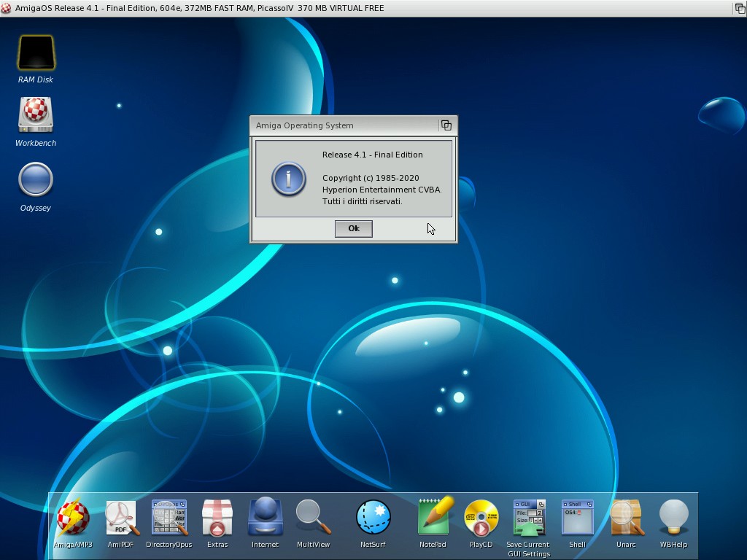This screenshot has width=747, height=560.
Task: Select the Workbench drive icon
Action: 36,115
